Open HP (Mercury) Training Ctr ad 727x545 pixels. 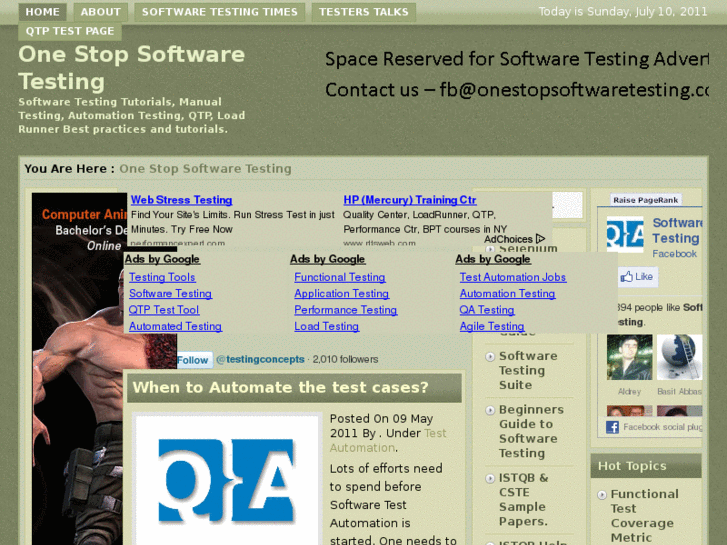click(409, 200)
